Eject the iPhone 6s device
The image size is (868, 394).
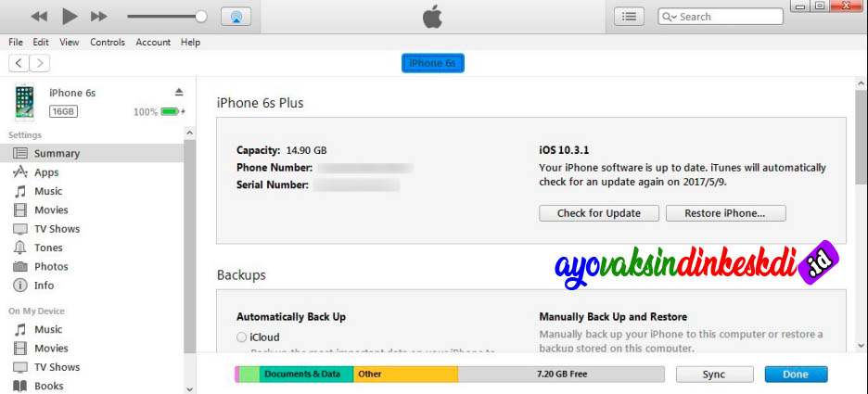(178, 92)
